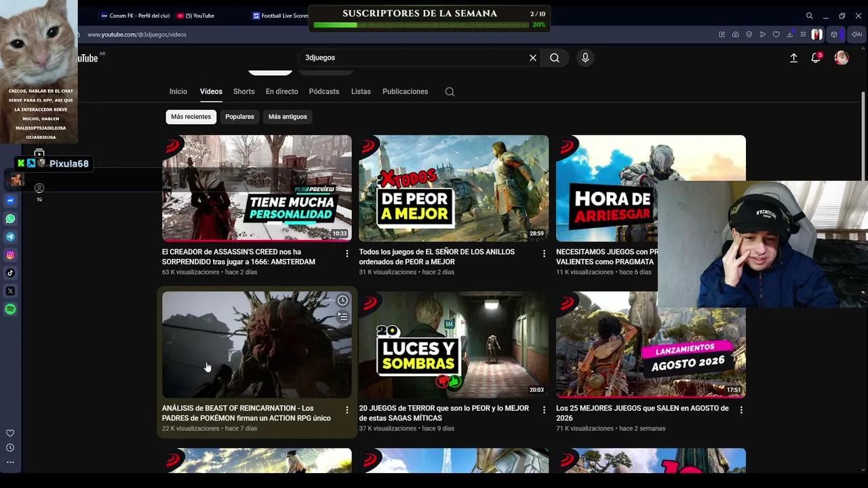The height and width of the screenshot is (488, 868).
Task: Select the channel Vídeos tab
Action: point(211,91)
